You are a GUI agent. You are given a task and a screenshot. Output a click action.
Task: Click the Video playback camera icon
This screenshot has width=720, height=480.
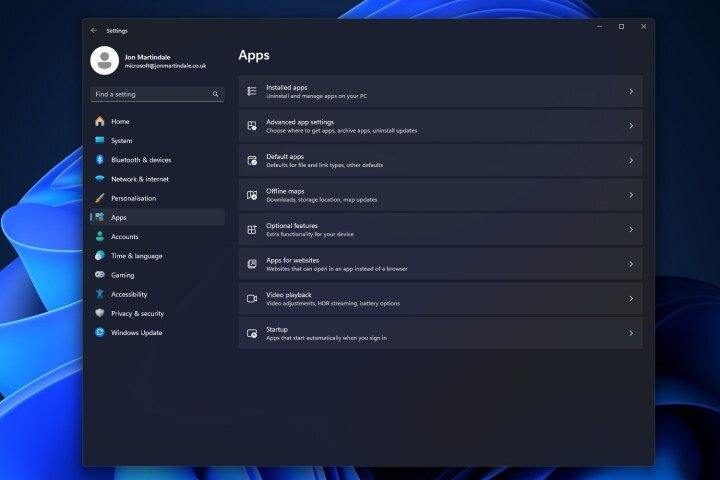[x=252, y=299]
